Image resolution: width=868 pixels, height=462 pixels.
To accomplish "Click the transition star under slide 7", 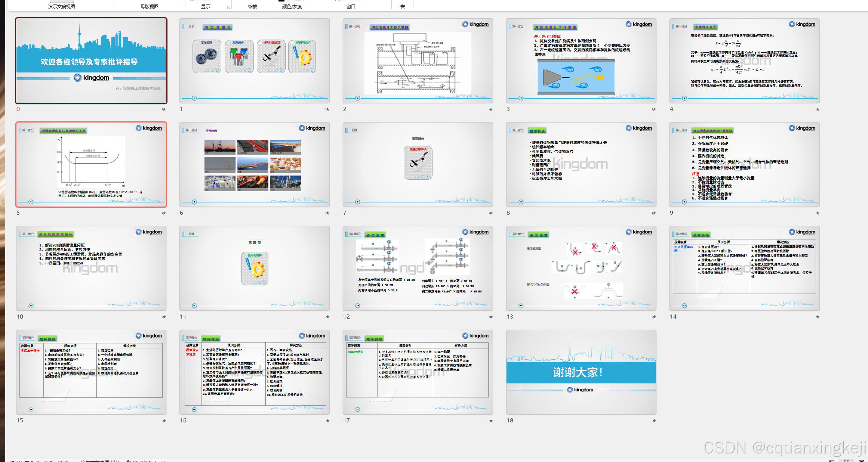I will (x=491, y=213).
